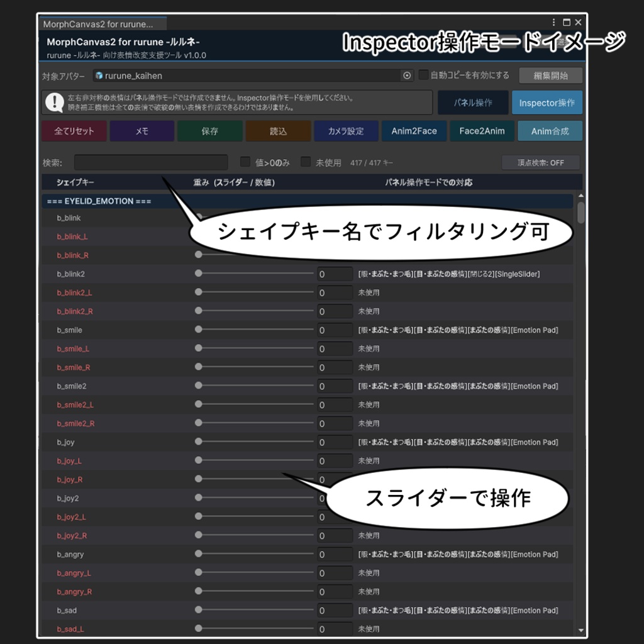Select the b_smile2_R shape key name

[75, 423]
